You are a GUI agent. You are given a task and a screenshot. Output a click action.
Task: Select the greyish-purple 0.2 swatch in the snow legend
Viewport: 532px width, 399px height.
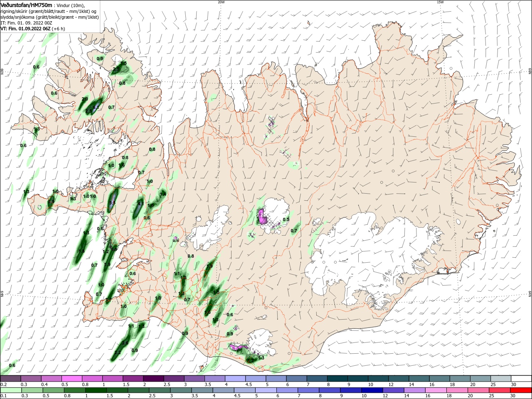(10, 379)
